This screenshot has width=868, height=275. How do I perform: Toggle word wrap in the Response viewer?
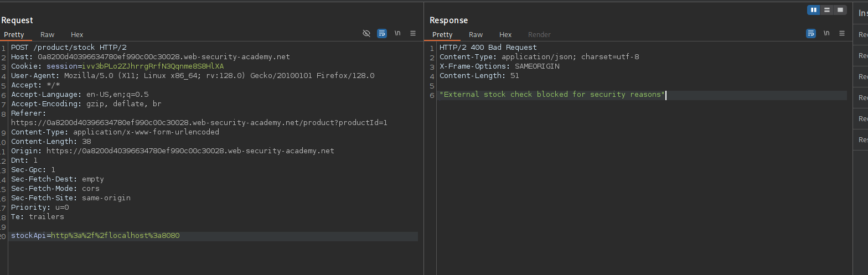point(810,34)
